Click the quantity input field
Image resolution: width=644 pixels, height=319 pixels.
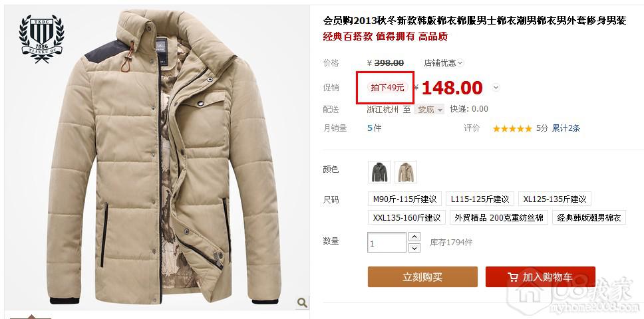(x=387, y=243)
